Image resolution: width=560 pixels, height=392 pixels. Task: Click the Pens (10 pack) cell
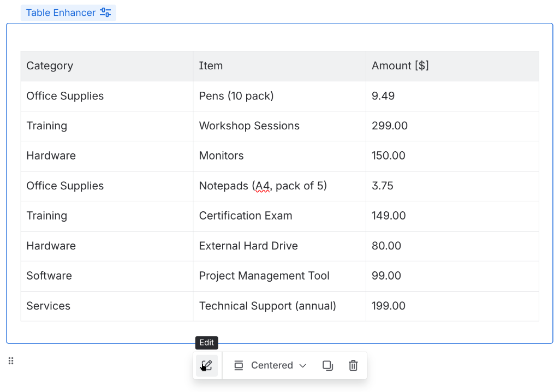point(236,96)
